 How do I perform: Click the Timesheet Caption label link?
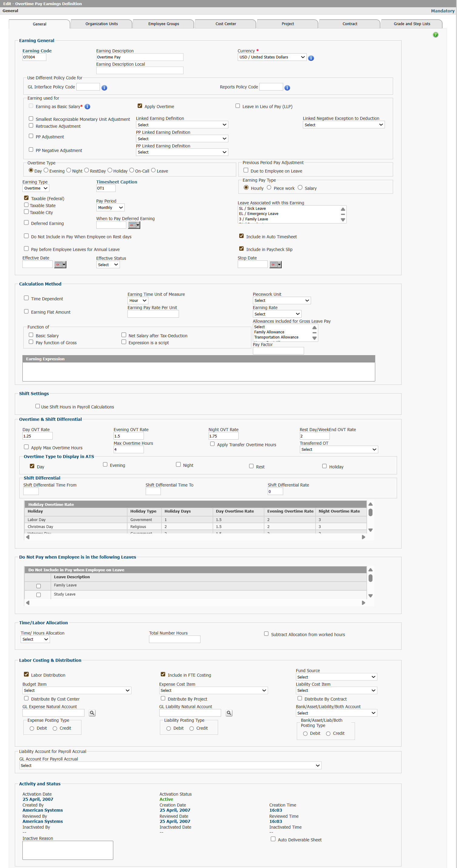click(117, 182)
